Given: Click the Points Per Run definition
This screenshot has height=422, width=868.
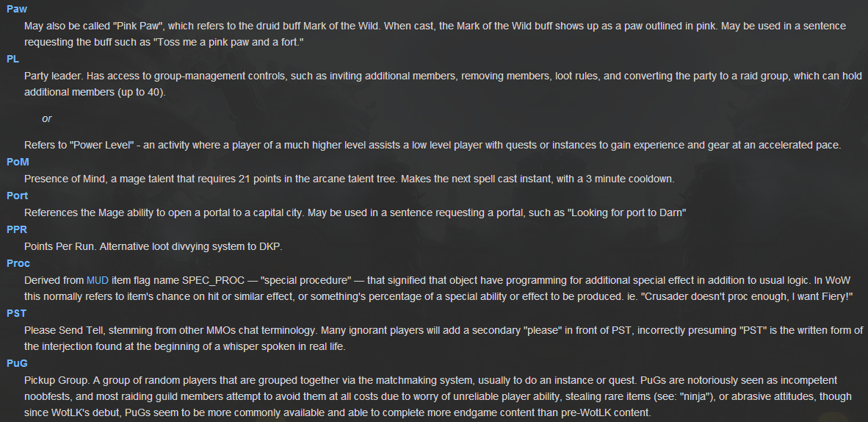Looking at the screenshot, I should point(153,247).
